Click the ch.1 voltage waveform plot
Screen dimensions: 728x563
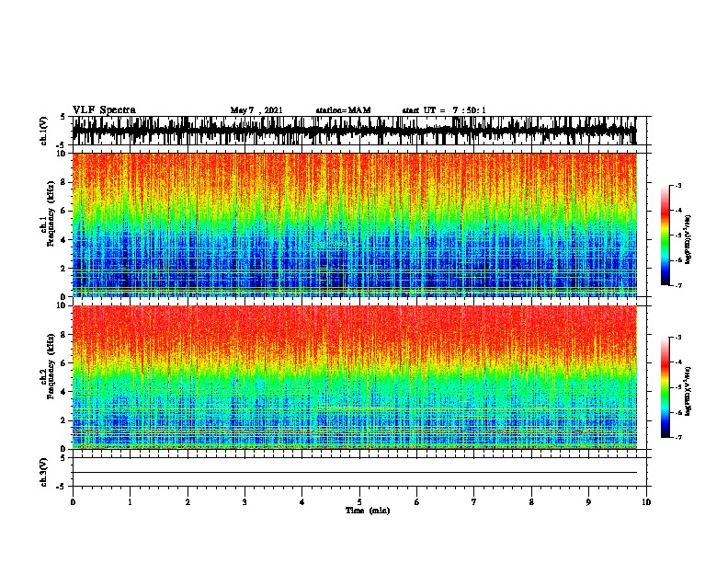[x=355, y=131]
